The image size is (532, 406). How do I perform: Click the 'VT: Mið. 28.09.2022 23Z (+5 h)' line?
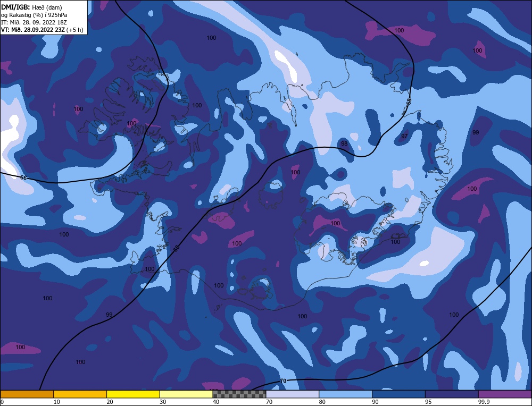(x=42, y=30)
